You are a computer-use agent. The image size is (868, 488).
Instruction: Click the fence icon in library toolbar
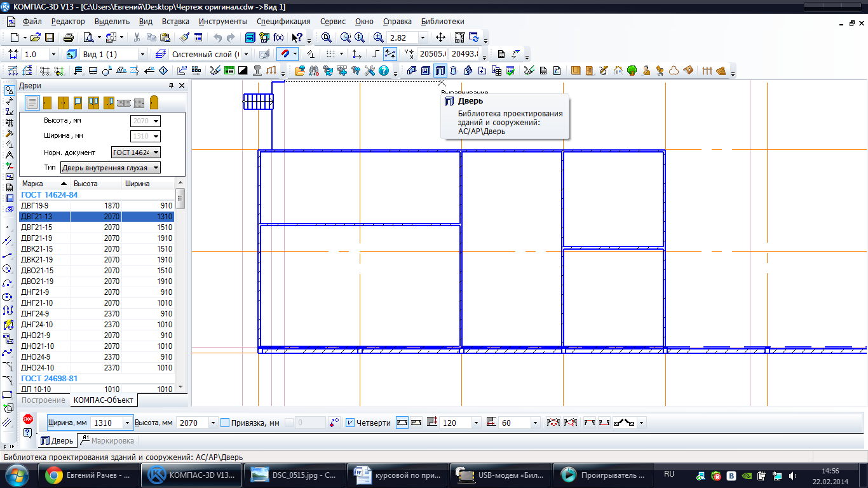pos(707,71)
